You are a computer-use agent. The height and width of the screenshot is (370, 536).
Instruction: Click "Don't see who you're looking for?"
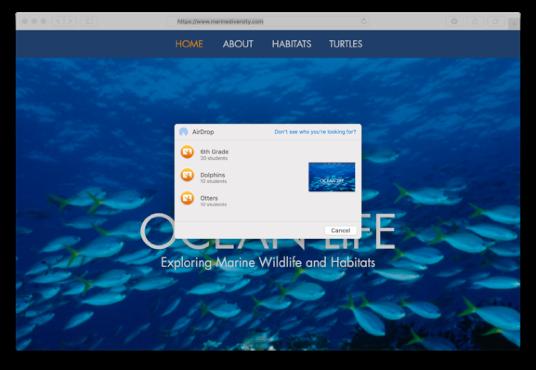pyautogui.click(x=315, y=132)
